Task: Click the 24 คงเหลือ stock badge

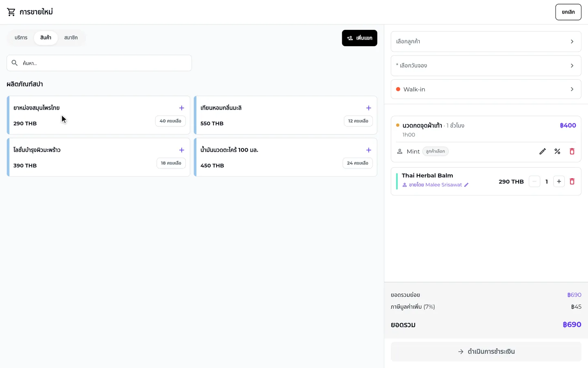Action: coord(358,163)
